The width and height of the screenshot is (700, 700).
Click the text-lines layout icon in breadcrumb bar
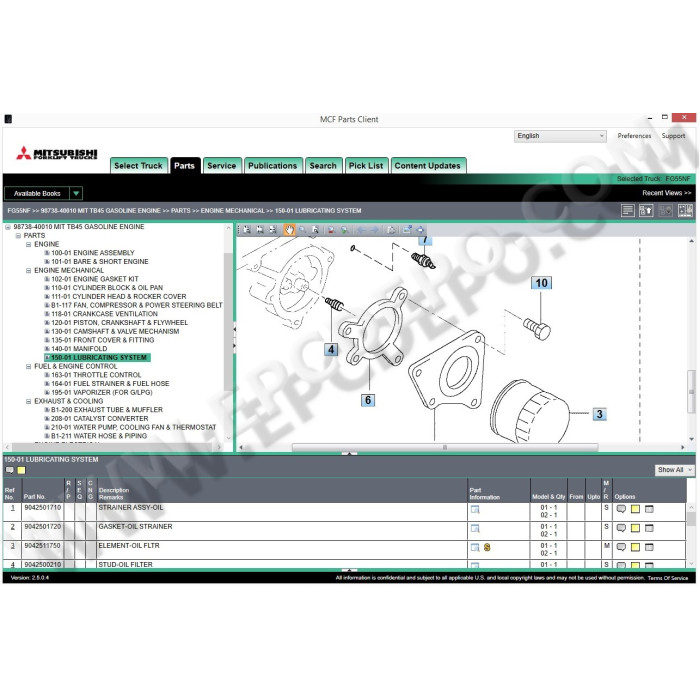(628, 210)
